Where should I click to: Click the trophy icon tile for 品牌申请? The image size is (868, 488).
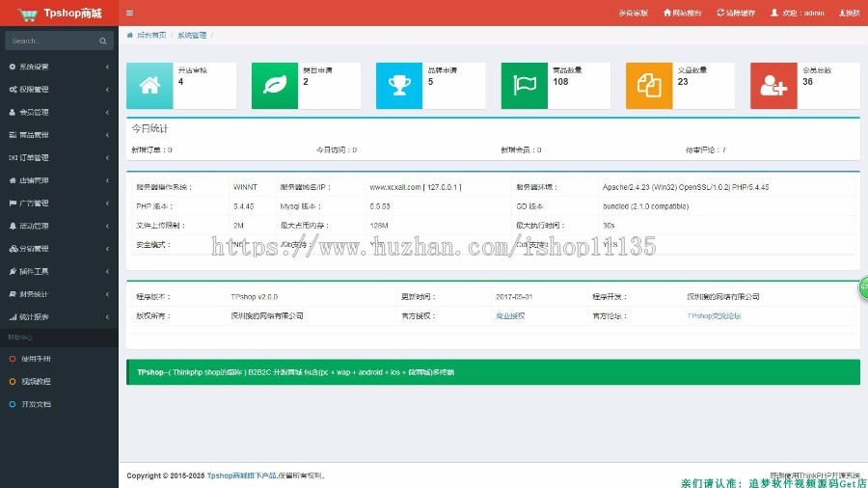coord(399,85)
